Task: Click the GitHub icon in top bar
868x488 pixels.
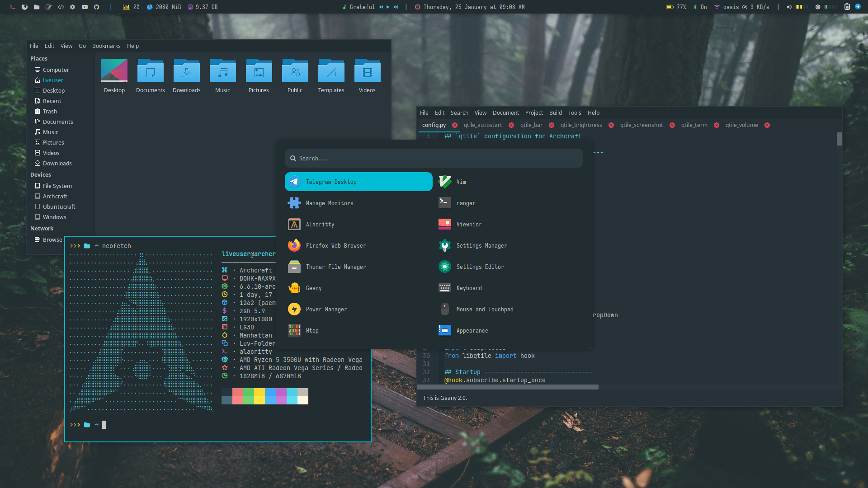Action: [x=96, y=7]
